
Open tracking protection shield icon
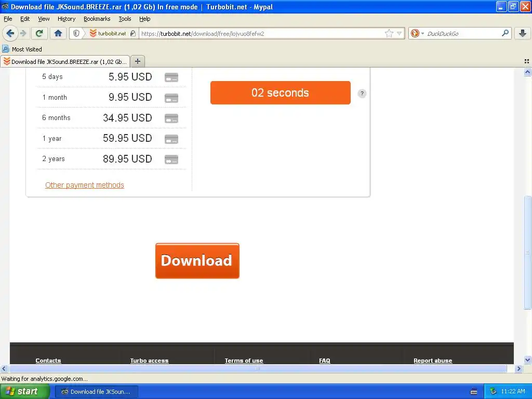(x=76, y=33)
